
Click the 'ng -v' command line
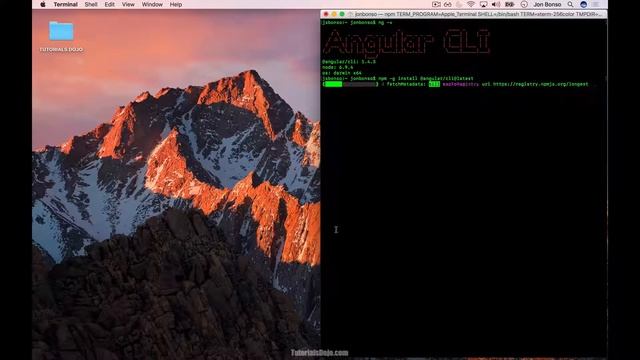point(385,22)
